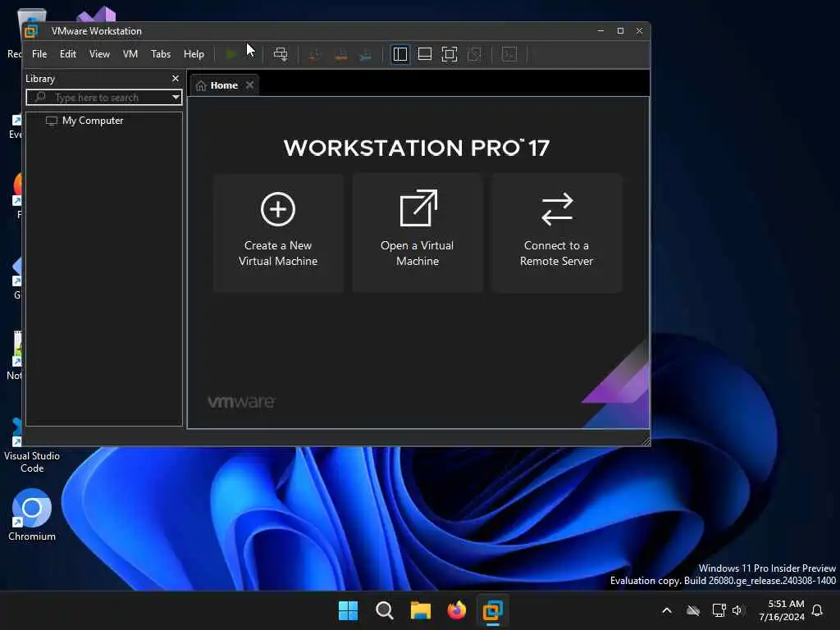Click the VMware Workstation title bar icon
Image resolution: width=840 pixels, height=630 pixels.
[31, 31]
